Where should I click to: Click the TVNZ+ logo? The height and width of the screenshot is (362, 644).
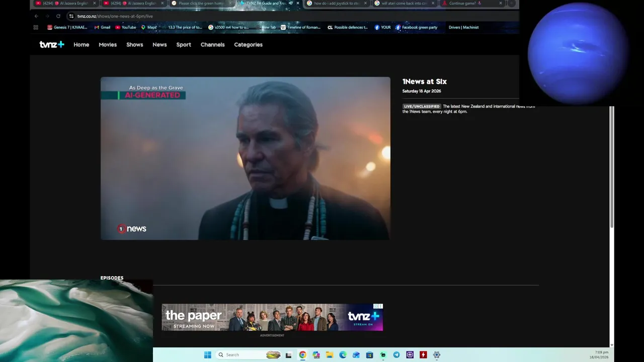52,45
